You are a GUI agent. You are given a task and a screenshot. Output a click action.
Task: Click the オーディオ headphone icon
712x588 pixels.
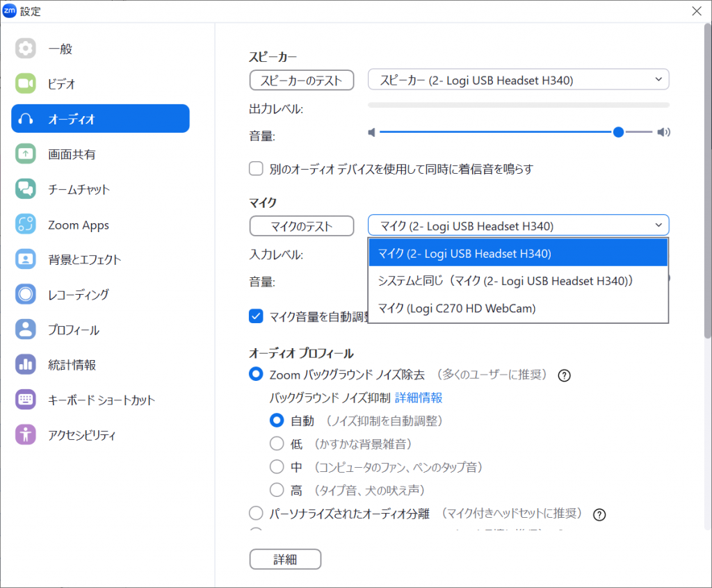click(26, 119)
